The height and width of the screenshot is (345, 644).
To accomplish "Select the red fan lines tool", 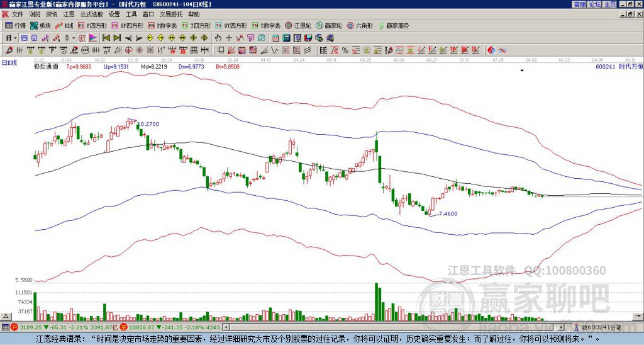I will point(231,50).
